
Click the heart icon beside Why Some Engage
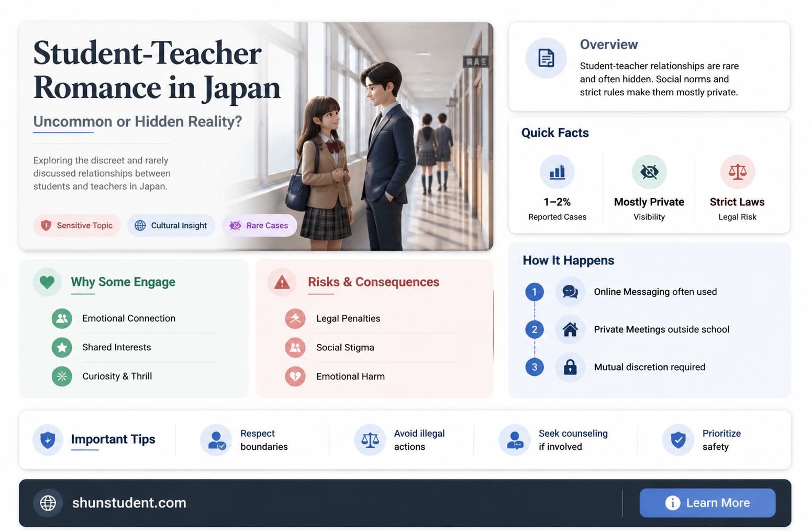[x=47, y=282]
